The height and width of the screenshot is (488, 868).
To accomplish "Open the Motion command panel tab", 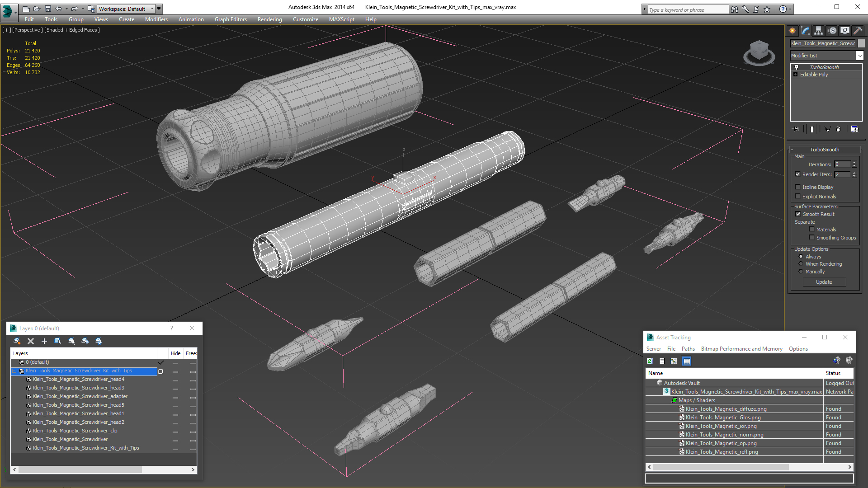I will pyautogui.click(x=832, y=31).
